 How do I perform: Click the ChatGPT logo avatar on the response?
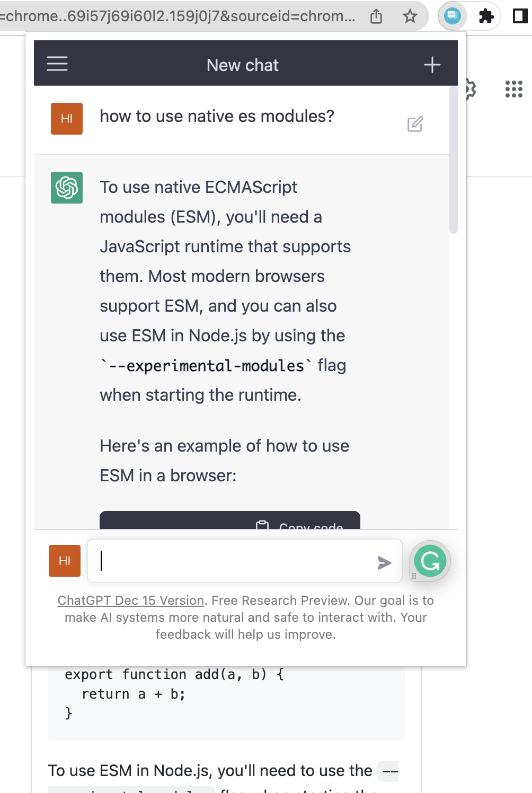click(66, 188)
